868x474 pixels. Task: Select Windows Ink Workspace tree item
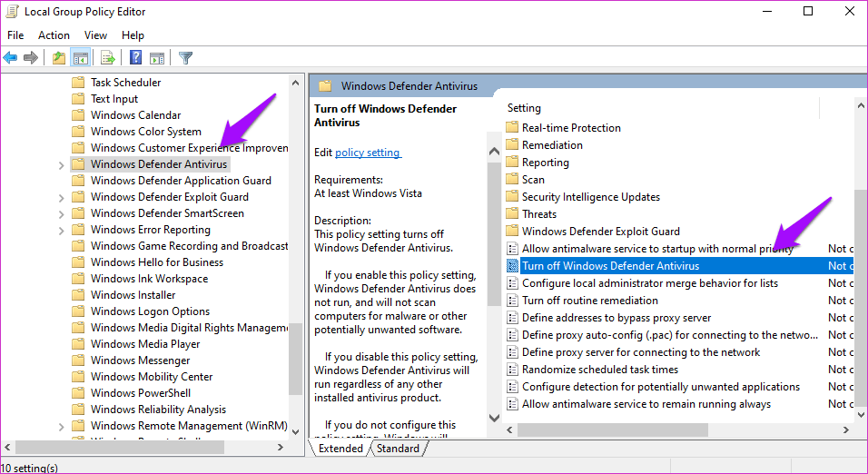pyautogui.click(x=150, y=279)
